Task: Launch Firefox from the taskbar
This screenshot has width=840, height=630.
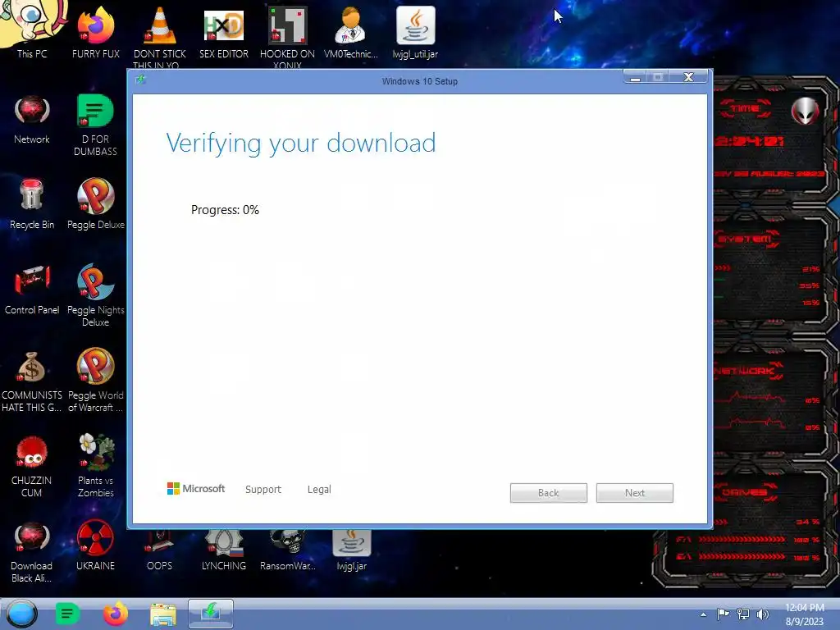Action: (x=115, y=614)
